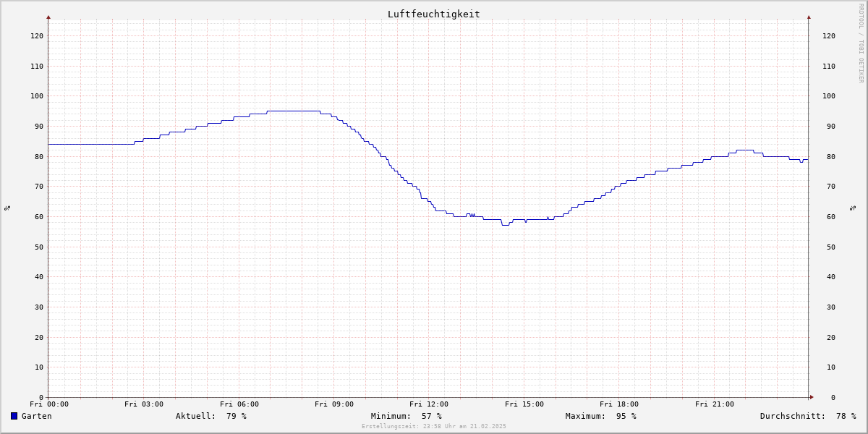Click the 110 label on right axis

click(x=829, y=66)
